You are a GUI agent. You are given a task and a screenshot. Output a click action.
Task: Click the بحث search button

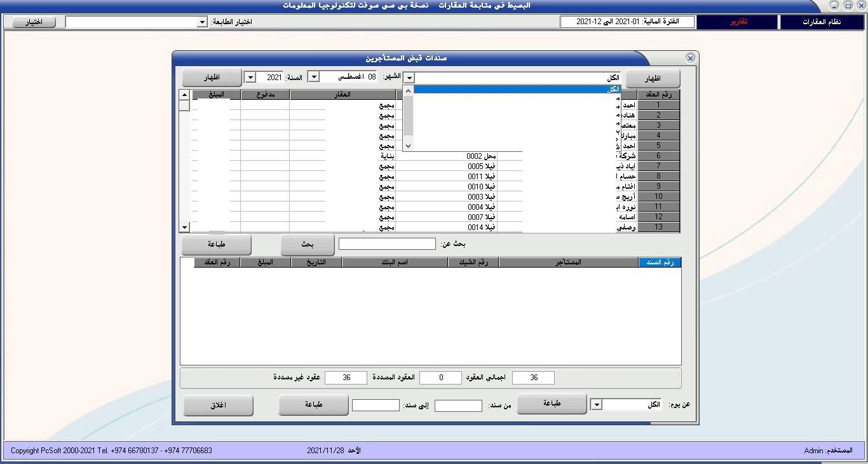pyautogui.click(x=307, y=244)
